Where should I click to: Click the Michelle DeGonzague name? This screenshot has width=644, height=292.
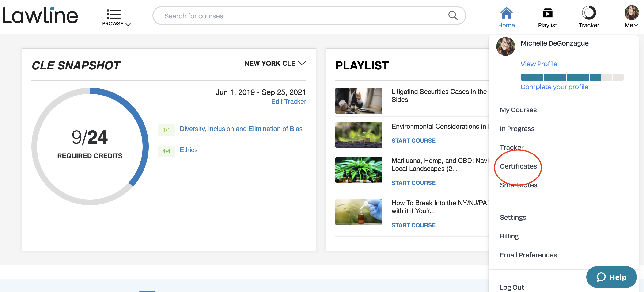pos(554,43)
